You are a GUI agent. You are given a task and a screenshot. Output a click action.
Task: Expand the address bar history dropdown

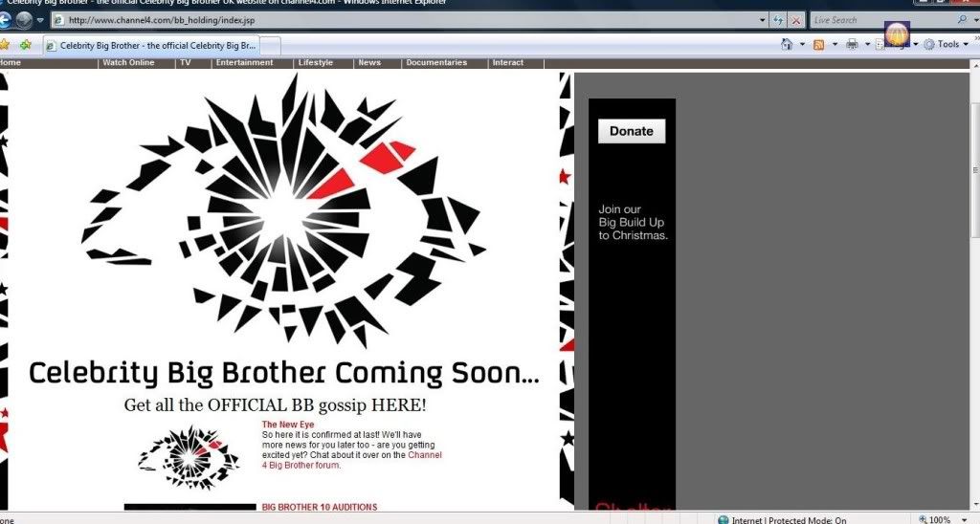[763, 20]
